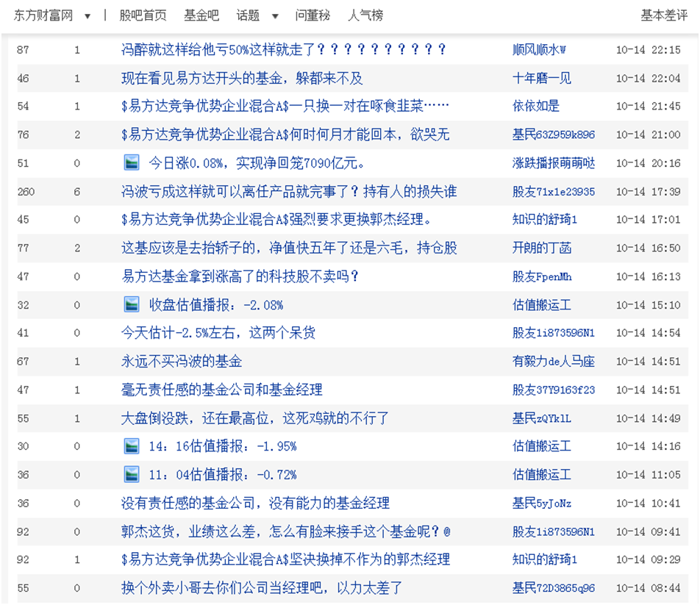This screenshot has width=700, height=605.
Task: Open post 毫无责任感的基金公司和基金经理
Action: click(x=222, y=390)
